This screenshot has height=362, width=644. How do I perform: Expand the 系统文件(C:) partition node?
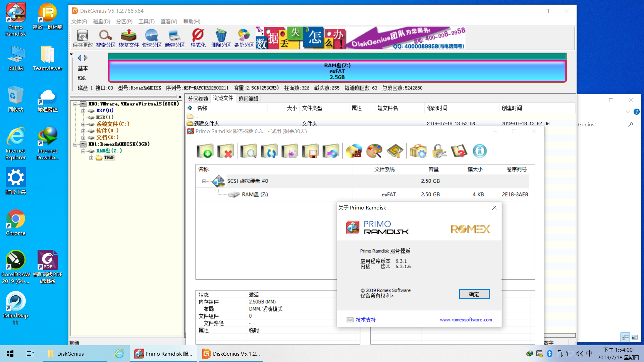pyautogui.click(x=83, y=124)
